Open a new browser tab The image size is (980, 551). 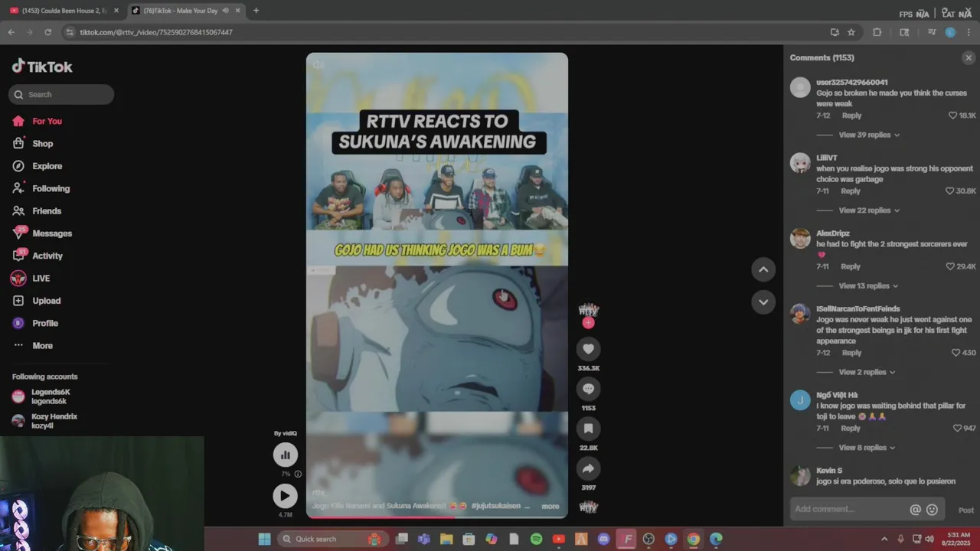pos(256,11)
